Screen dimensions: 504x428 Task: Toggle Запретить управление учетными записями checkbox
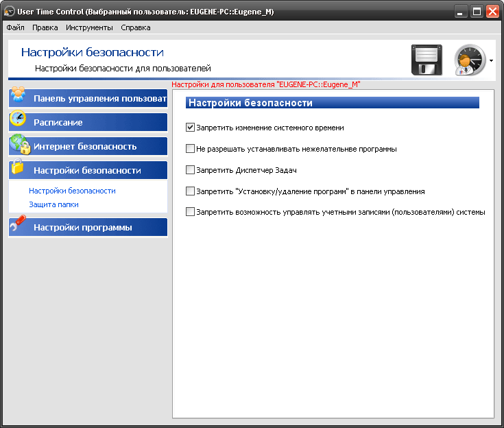190,213
